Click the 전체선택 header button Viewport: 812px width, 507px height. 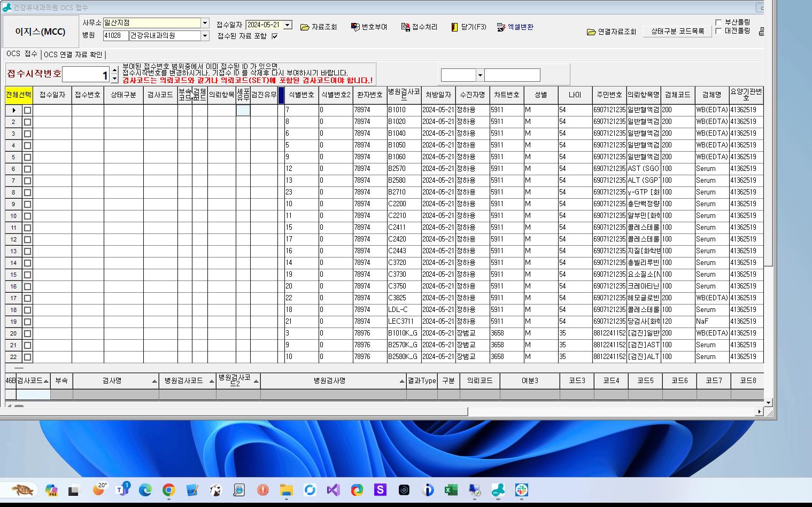click(x=19, y=95)
